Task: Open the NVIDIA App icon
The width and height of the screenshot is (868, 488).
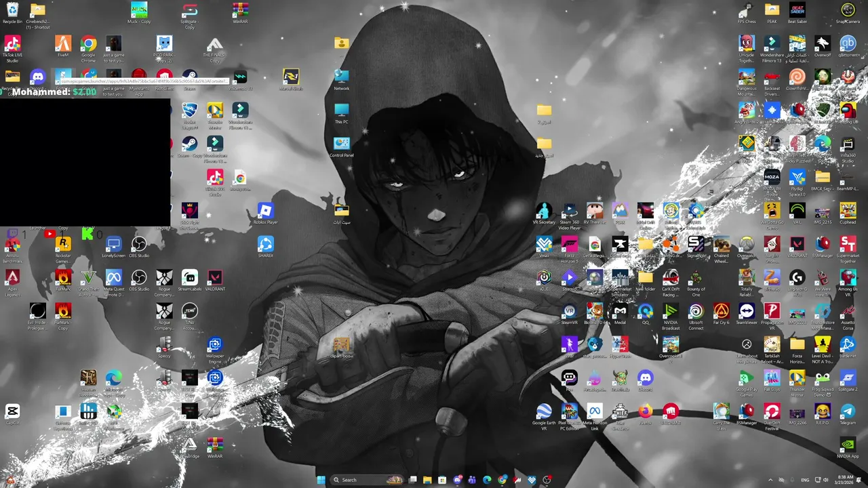Action: pos(848,447)
